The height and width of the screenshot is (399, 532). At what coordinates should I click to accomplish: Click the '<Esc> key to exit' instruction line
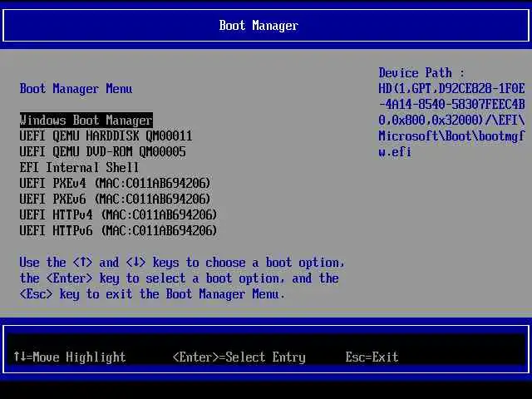tap(152, 293)
